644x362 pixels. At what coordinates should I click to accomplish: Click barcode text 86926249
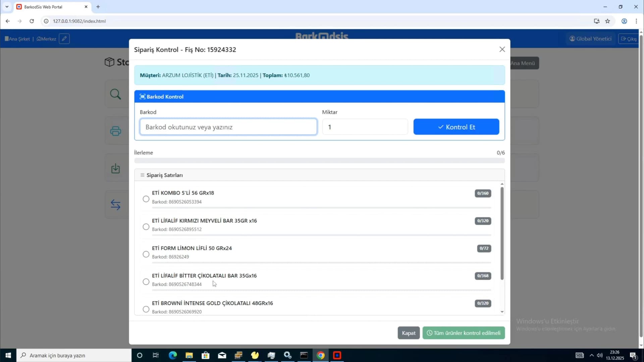[179, 257]
